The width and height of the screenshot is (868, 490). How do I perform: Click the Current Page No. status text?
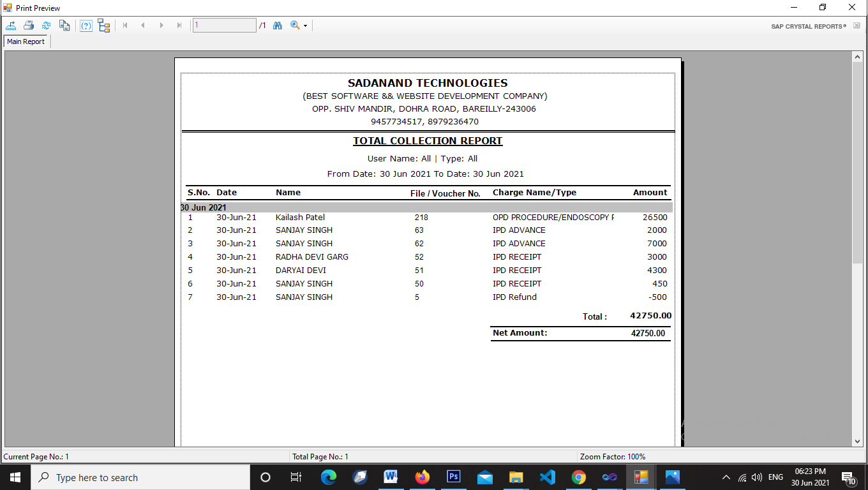click(x=36, y=457)
